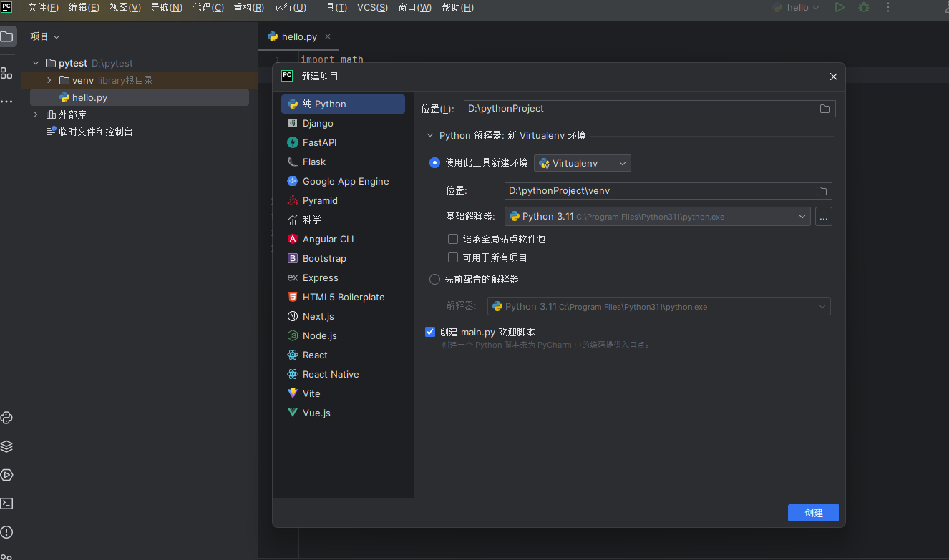Viewport: 949px width, 560px height.
Task: Open the 重构(R) menu
Action: coord(248,7)
